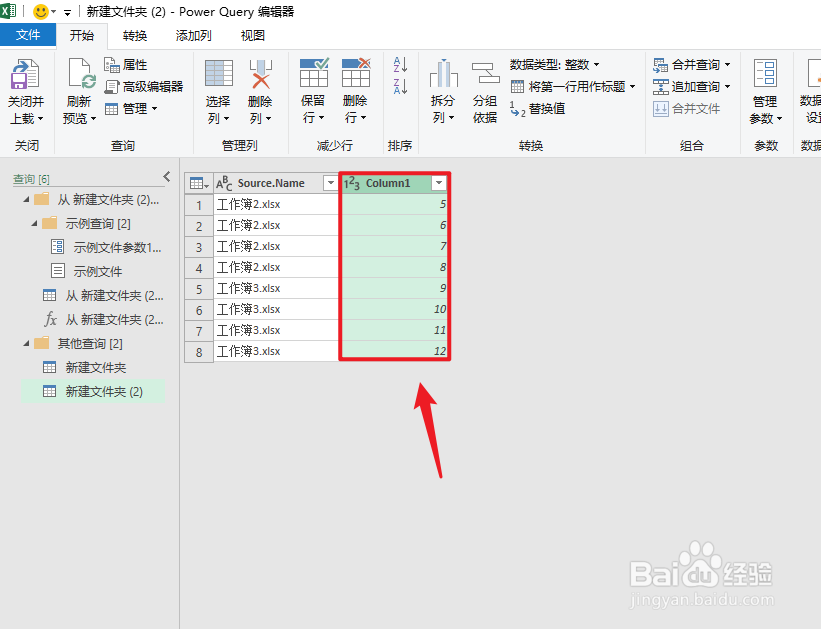This screenshot has width=821, height=629.
Task: Click the smiley feedback icon
Action: click(40, 12)
